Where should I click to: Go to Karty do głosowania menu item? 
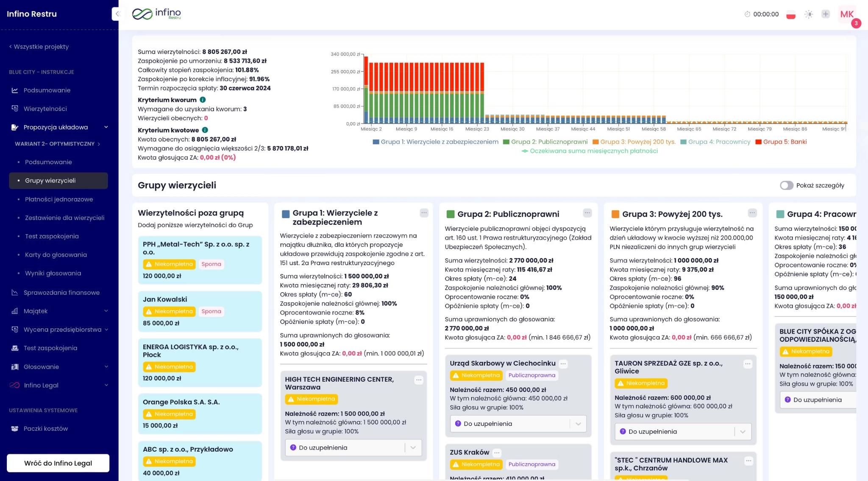(56, 255)
